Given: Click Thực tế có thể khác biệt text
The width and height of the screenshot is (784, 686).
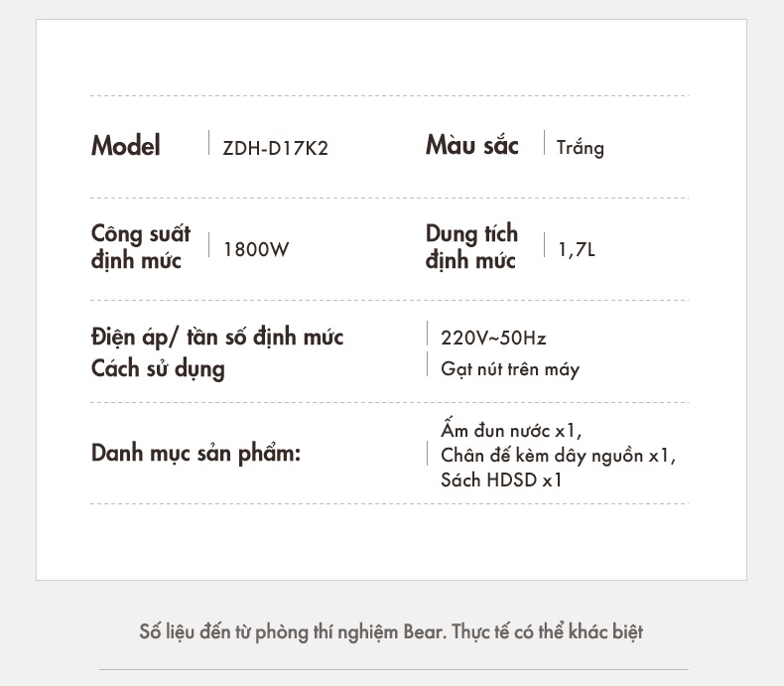Looking at the screenshot, I should (548, 632).
